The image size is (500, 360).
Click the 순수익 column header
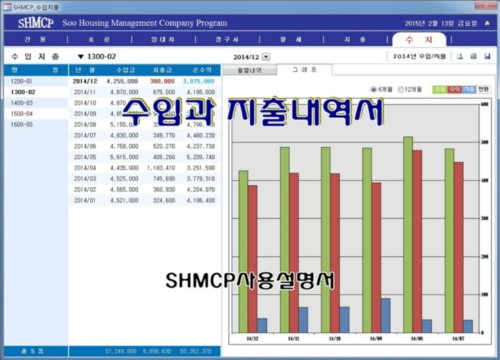click(x=202, y=70)
